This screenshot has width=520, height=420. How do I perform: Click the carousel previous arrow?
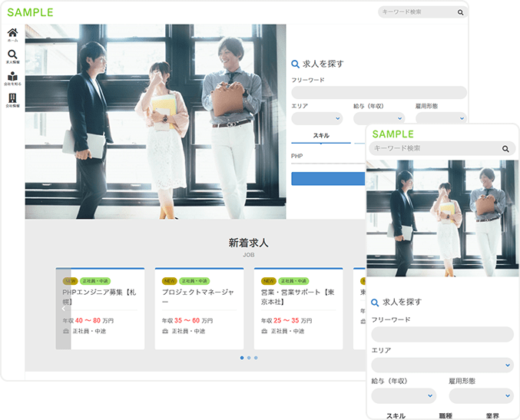coord(63,309)
